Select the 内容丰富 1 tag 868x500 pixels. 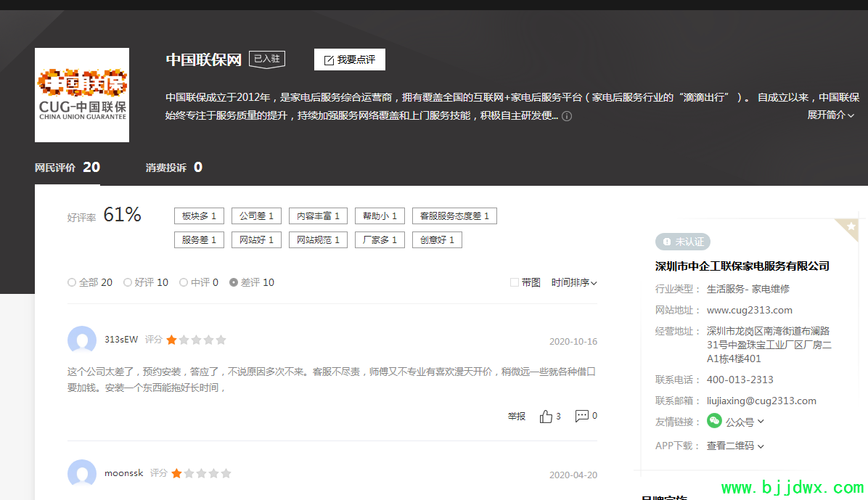(318, 216)
